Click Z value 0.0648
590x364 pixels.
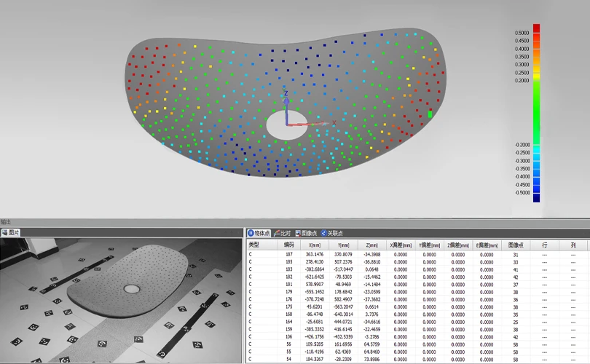371,269
